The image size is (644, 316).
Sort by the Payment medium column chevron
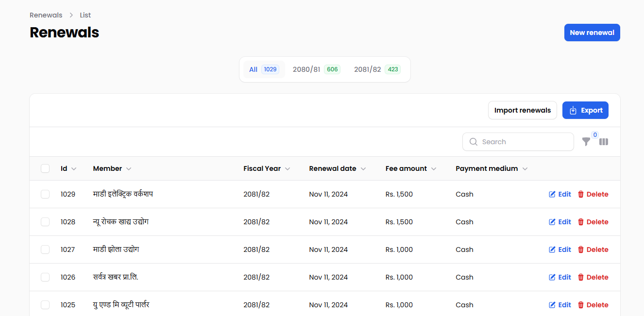click(525, 169)
